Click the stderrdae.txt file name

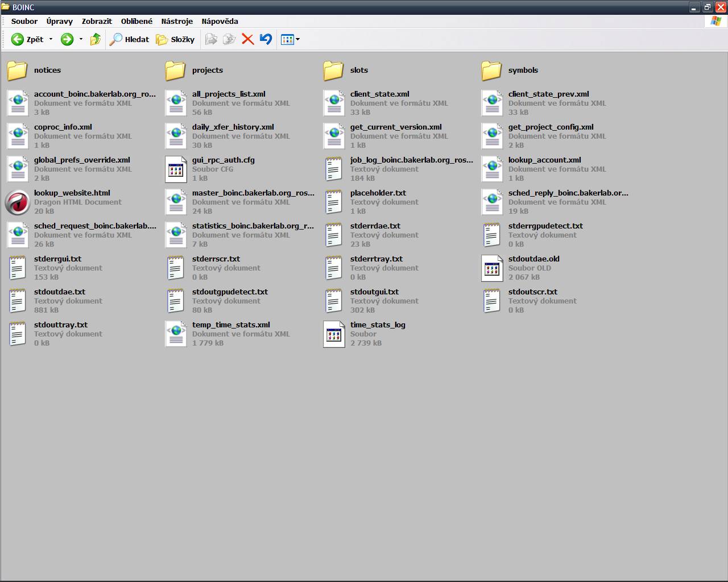[x=375, y=226]
